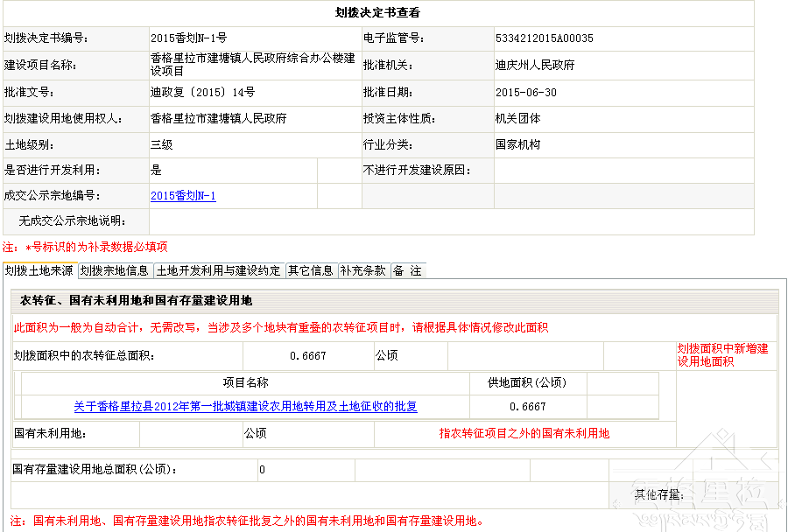Screen dimensions: 788x532
Task: Click the 国有存量建设用地总面积 value field
Action: click(305, 470)
